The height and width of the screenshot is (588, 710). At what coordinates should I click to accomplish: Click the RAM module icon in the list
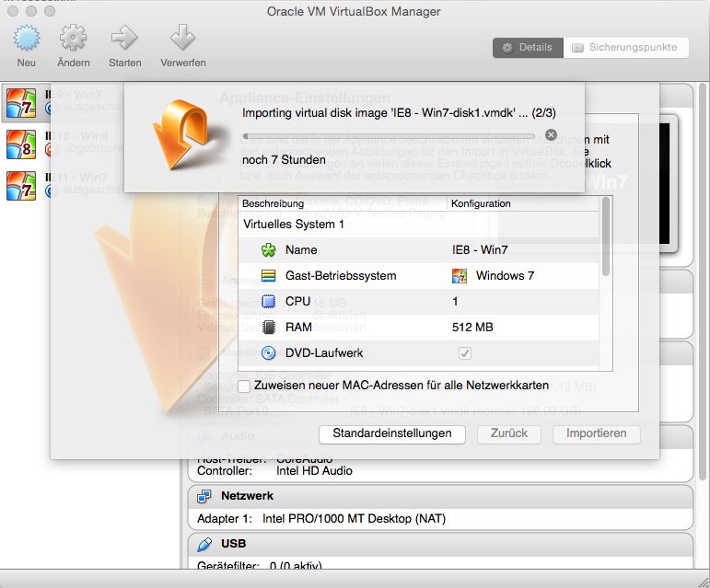pos(269,327)
